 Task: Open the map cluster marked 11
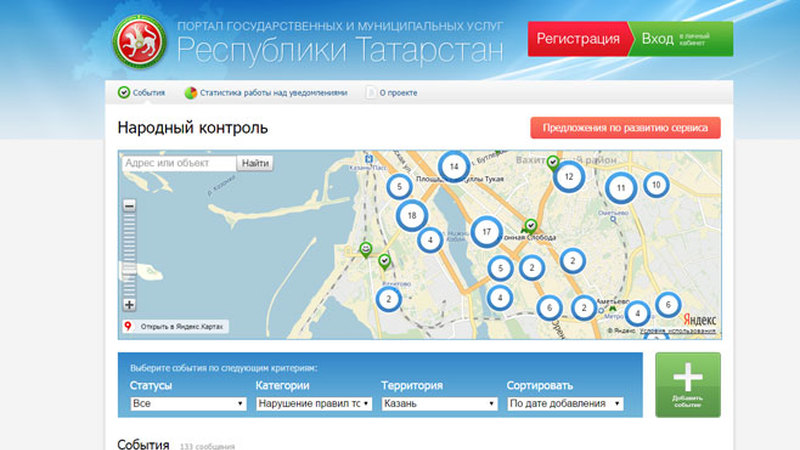tap(620, 187)
